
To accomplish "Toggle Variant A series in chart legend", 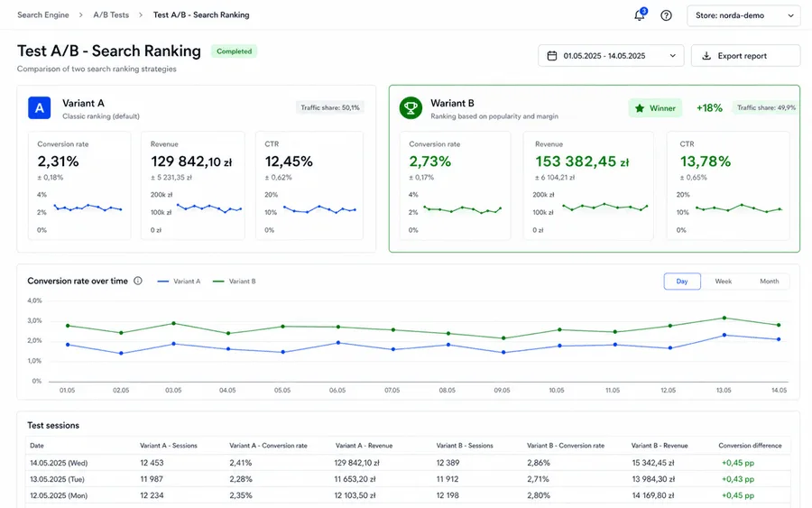I will [x=179, y=282].
